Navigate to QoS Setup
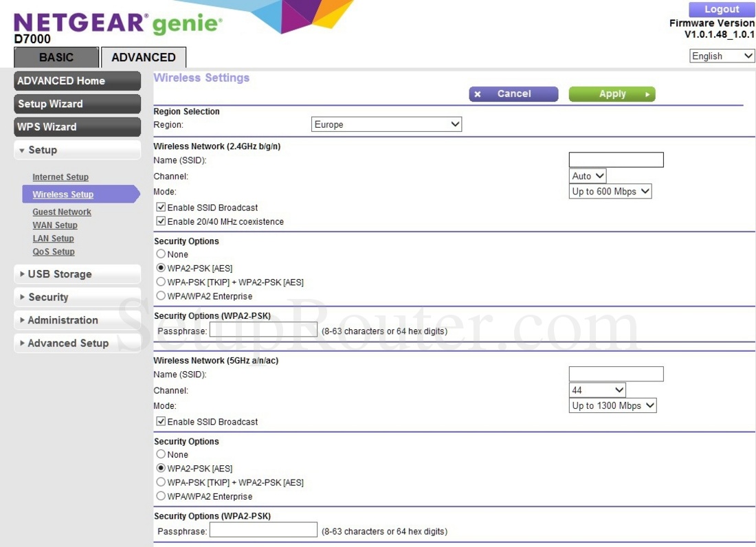The width and height of the screenshot is (756, 547). [54, 251]
